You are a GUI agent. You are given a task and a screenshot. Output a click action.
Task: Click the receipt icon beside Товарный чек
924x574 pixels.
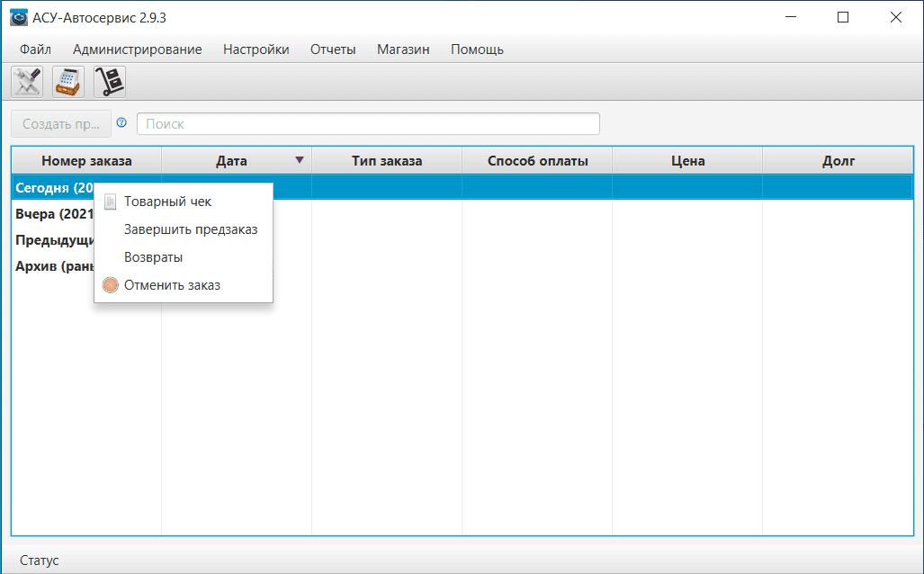(110, 202)
